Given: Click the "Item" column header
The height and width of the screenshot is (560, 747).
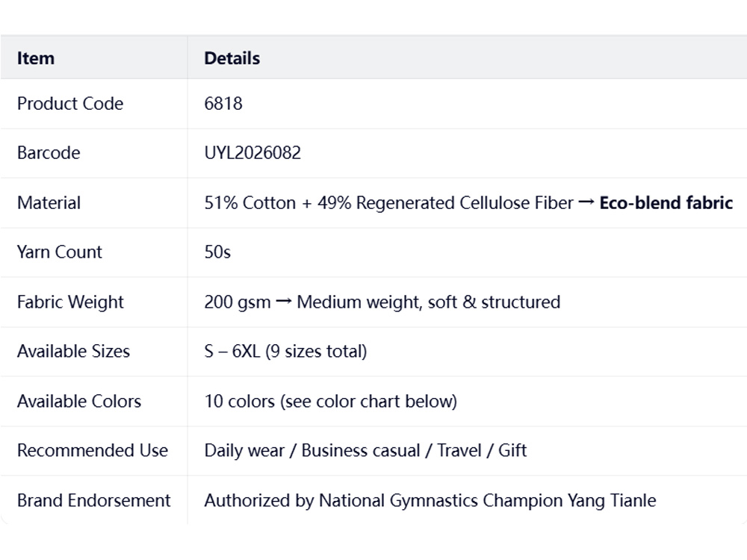Looking at the screenshot, I should tap(36, 58).
